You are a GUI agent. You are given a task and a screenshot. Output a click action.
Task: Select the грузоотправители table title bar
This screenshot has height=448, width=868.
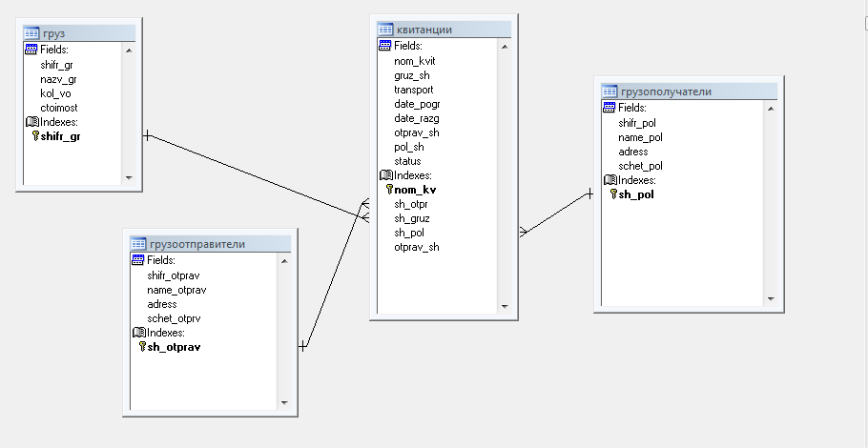[x=211, y=244]
